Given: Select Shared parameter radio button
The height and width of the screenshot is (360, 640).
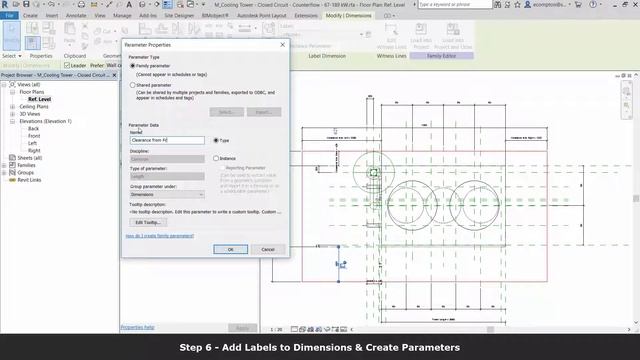Looking at the screenshot, I should (133, 85).
